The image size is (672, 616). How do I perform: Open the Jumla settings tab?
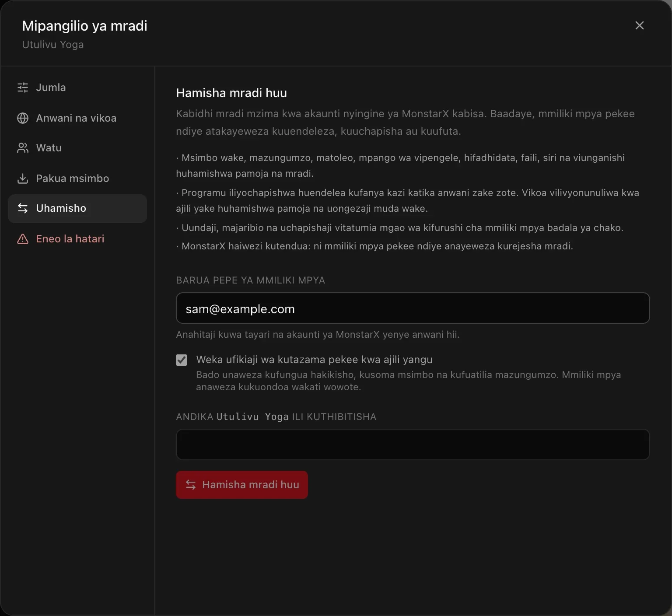[77, 87]
